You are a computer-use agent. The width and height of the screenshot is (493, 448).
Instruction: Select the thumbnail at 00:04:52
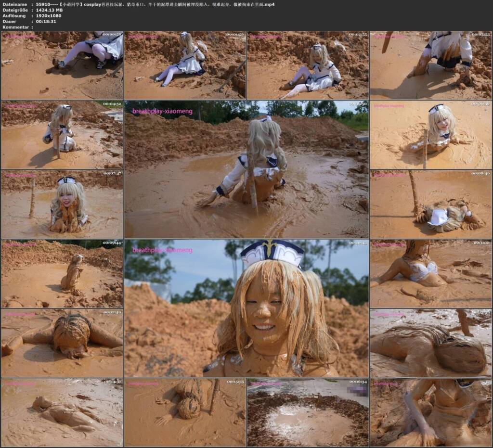(62, 135)
